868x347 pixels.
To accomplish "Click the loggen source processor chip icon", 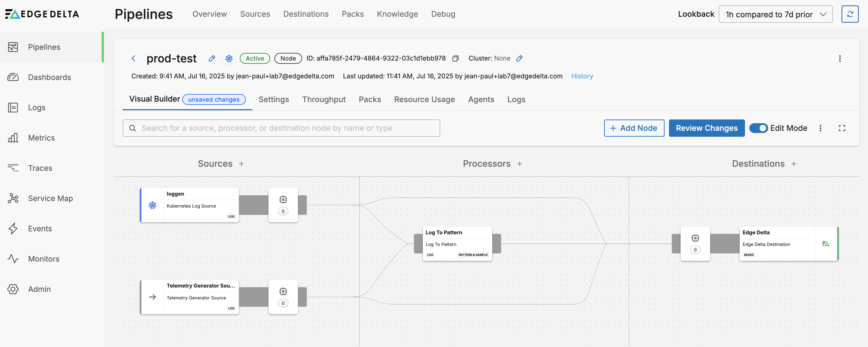I will pyautogui.click(x=283, y=199).
